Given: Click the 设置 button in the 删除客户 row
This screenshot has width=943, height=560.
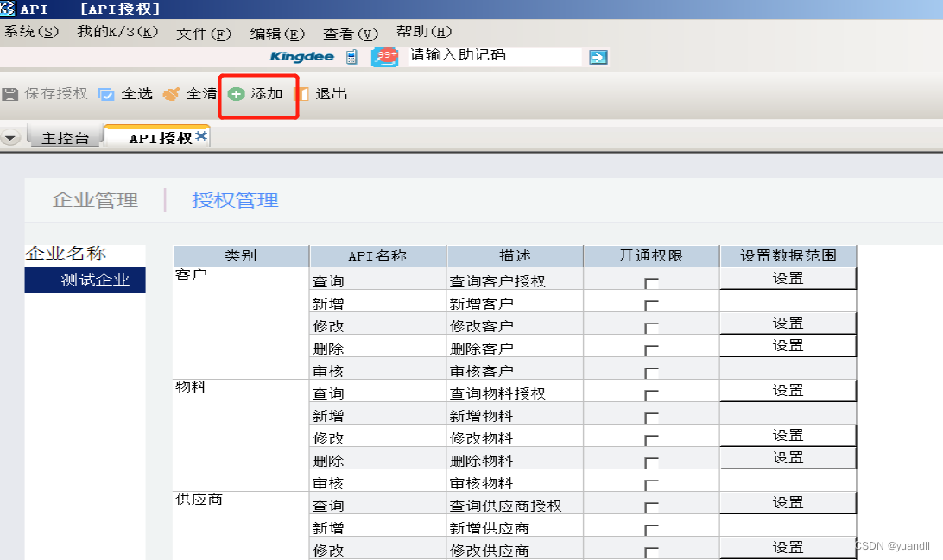Looking at the screenshot, I should (787, 345).
